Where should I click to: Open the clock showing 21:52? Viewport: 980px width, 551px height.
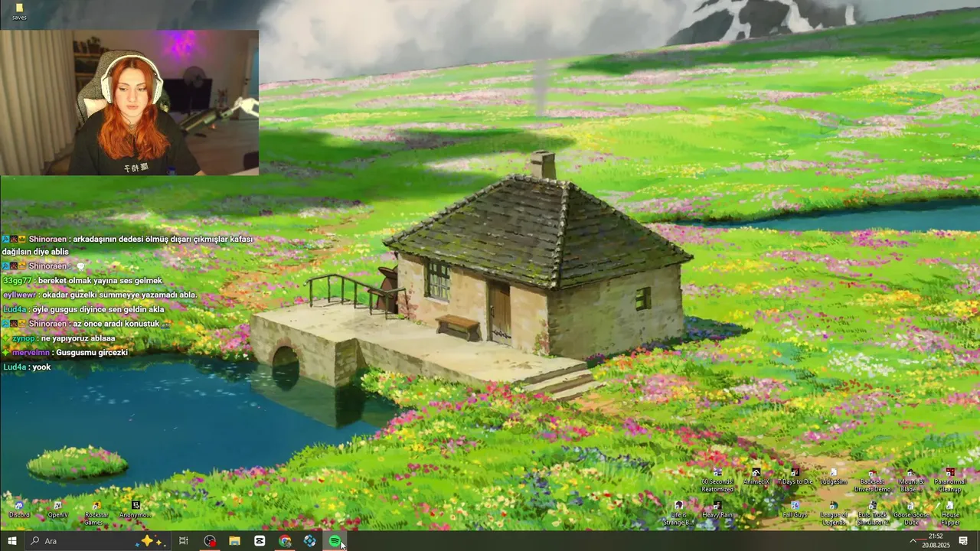click(936, 541)
